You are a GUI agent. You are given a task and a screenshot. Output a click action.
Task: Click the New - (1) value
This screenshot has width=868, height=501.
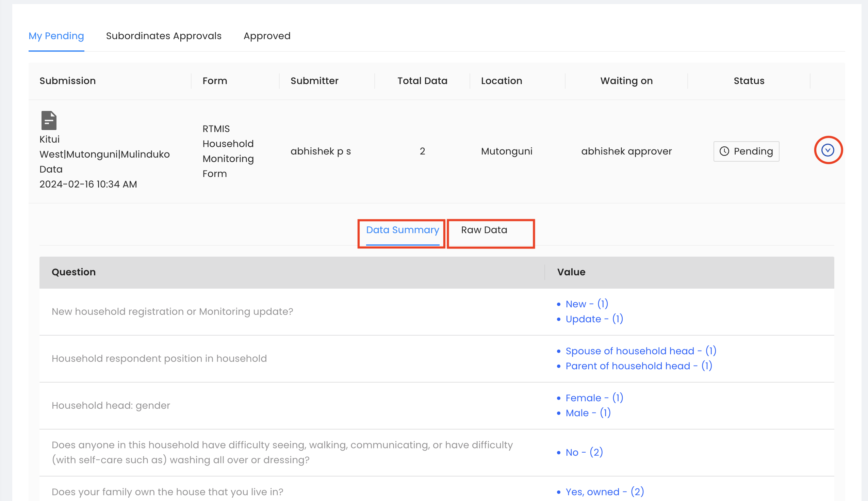[x=587, y=304]
